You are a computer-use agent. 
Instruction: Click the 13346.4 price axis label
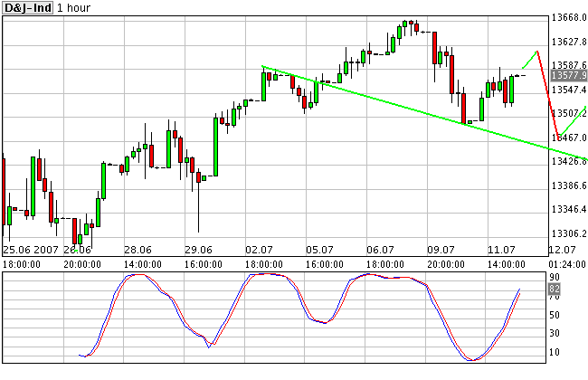(x=568, y=209)
